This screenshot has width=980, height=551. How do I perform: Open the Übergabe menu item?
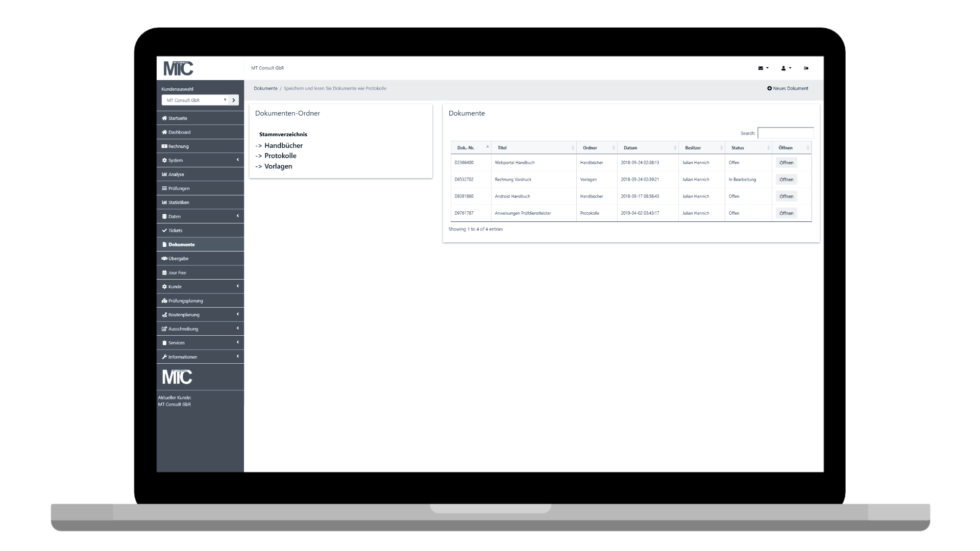[178, 259]
